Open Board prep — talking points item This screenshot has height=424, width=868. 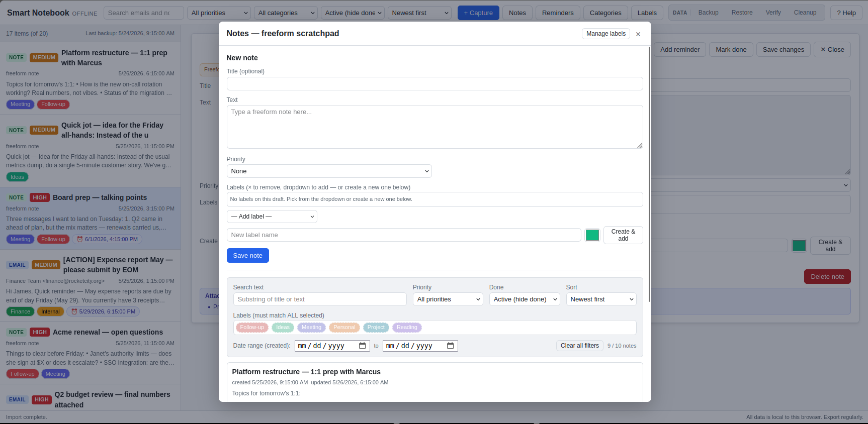(90, 219)
